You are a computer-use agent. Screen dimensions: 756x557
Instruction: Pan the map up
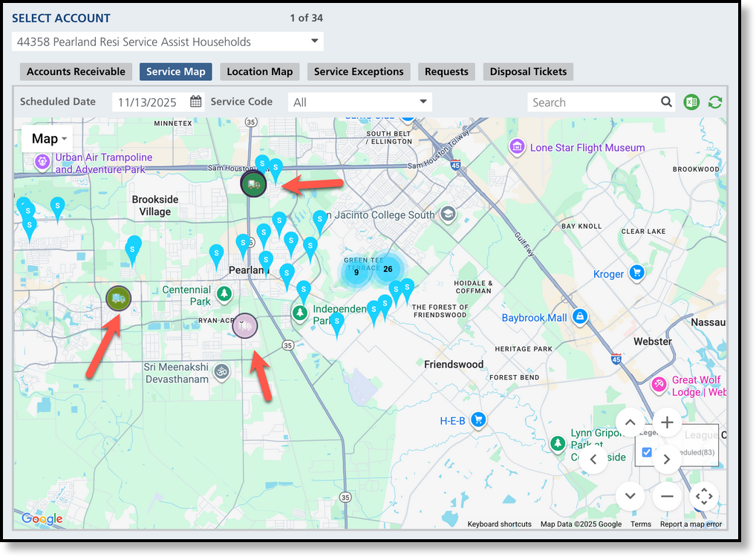630,422
